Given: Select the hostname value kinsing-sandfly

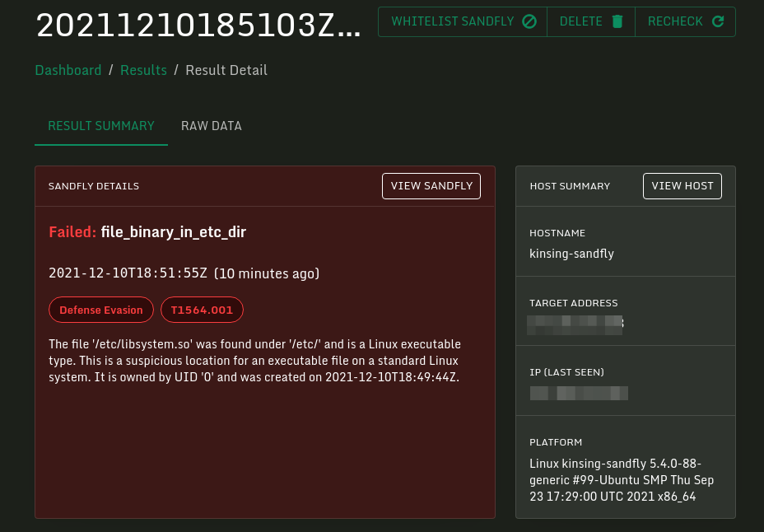Looking at the screenshot, I should pyautogui.click(x=571, y=254).
